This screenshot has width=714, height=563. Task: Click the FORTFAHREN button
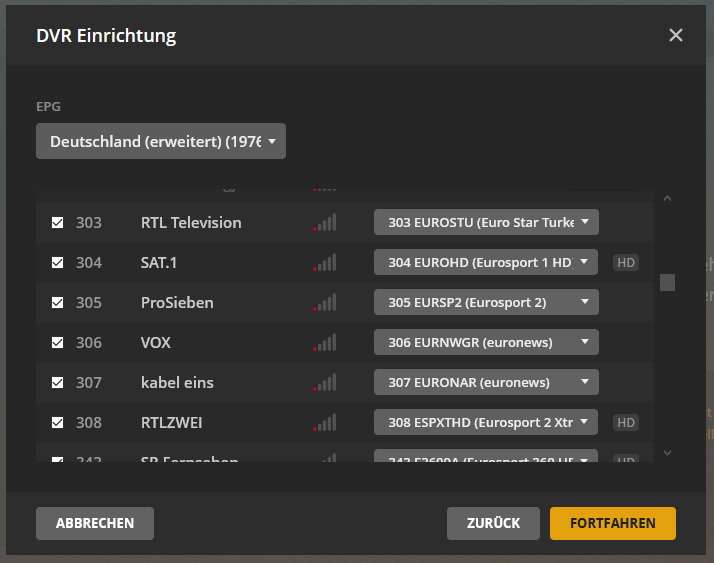[x=612, y=523]
